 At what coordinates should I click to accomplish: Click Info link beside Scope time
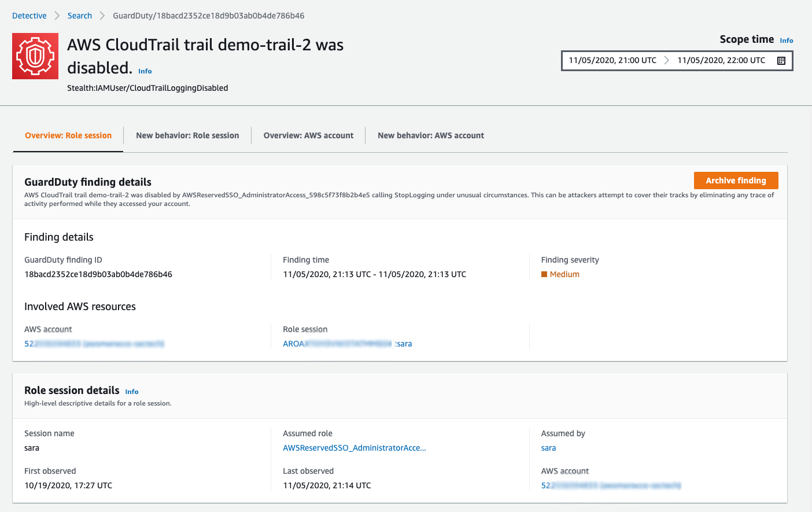[787, 40]
